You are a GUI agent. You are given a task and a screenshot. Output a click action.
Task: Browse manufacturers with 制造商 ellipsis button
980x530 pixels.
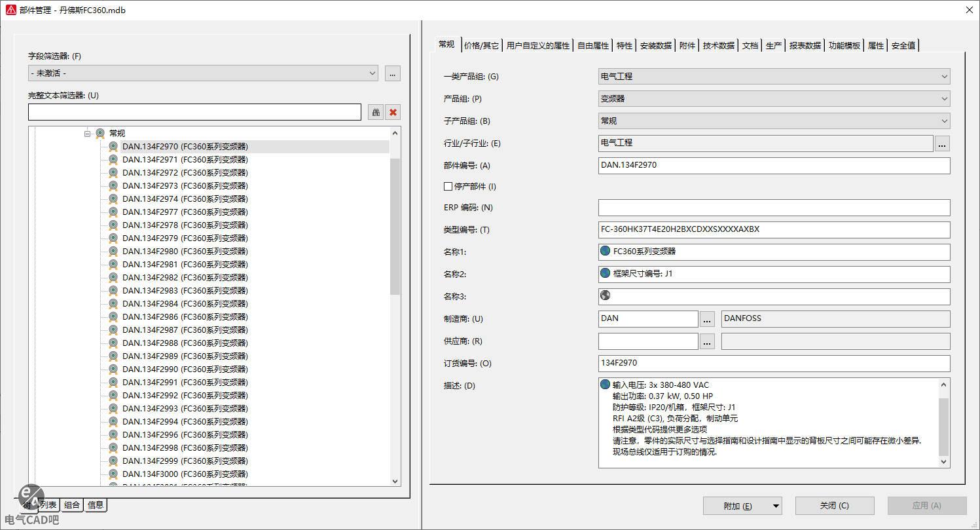point(707,319)
